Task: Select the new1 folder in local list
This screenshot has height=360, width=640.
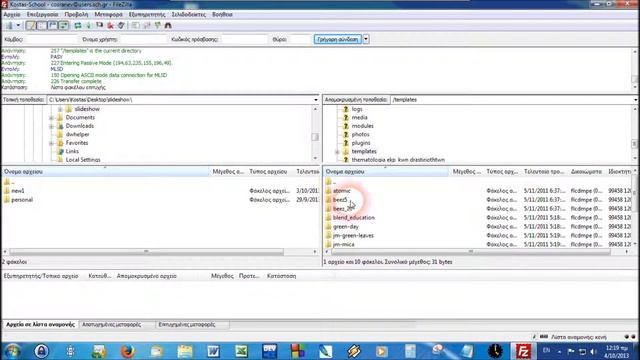Action: click(x=18, y=191)
